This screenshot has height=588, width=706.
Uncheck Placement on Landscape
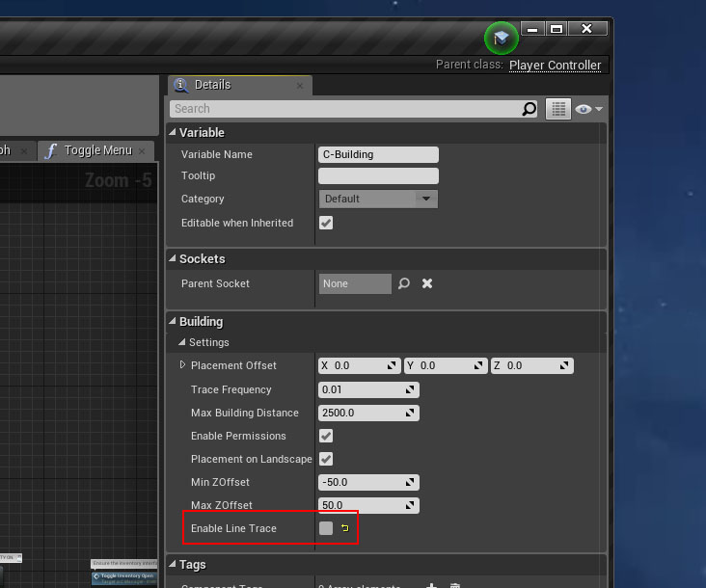click(326, 459)
